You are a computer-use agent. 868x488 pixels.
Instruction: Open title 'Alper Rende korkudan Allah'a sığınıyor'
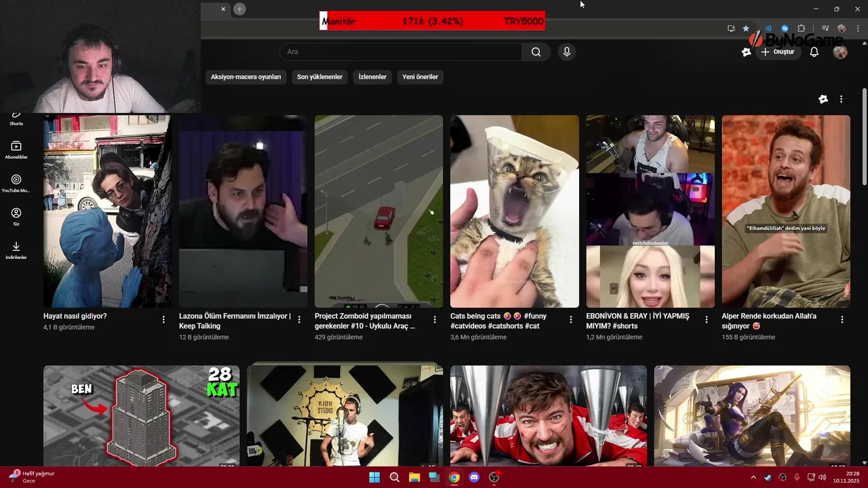tap(769, 321)
